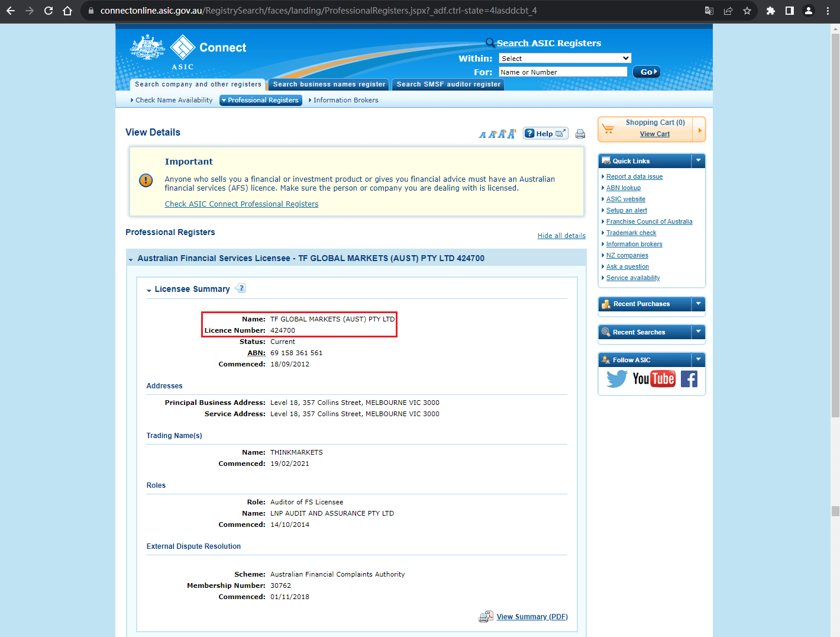This screenshot has height=637, width=840.
Task: Open the browser home page
Action: pos(67,11)
